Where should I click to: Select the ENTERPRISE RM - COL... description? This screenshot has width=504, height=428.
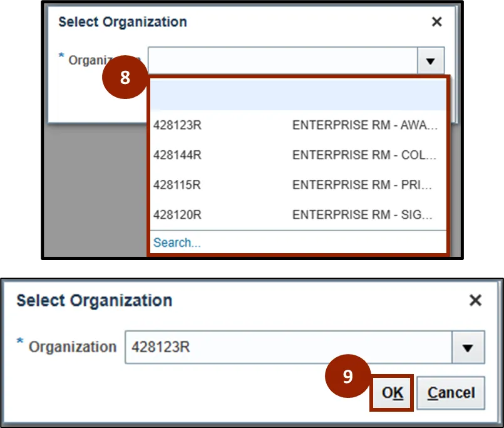pos(364,155)
